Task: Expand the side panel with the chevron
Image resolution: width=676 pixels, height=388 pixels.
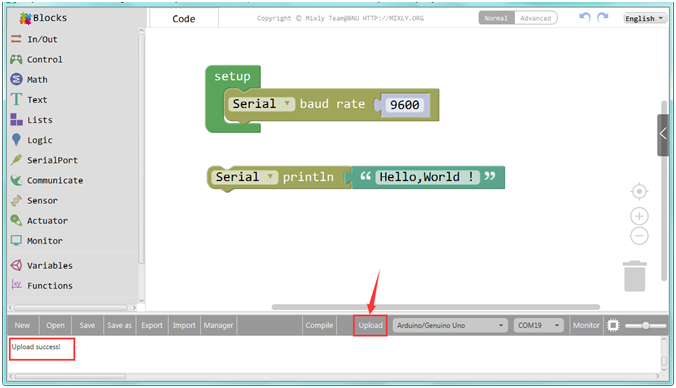Action: (x=663, y=135)
